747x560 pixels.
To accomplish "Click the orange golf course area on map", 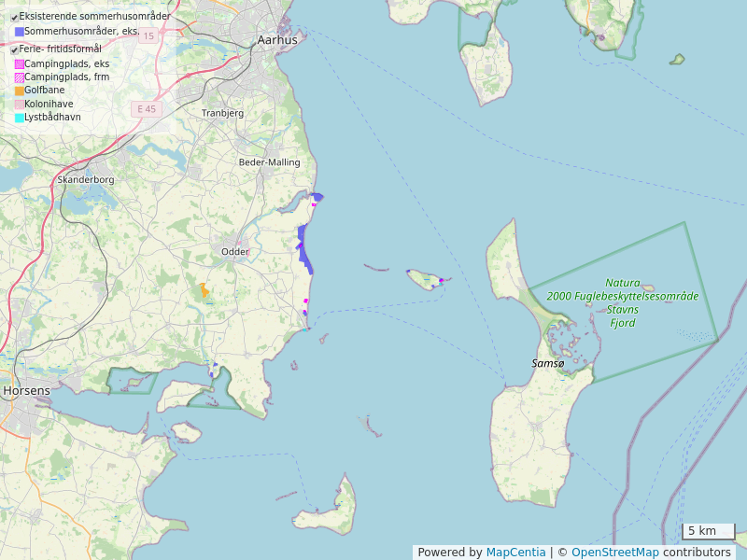I will click(204, 291).
